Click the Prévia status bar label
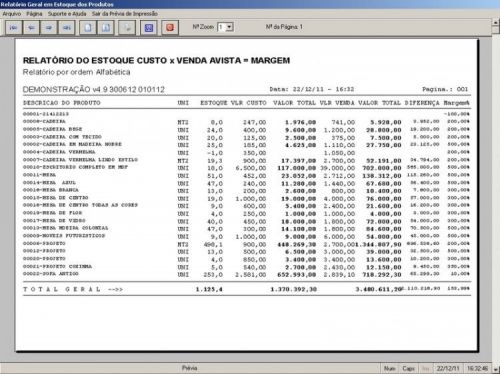The image size is (500, 374). pyautogui.click(x=189, y=368)
